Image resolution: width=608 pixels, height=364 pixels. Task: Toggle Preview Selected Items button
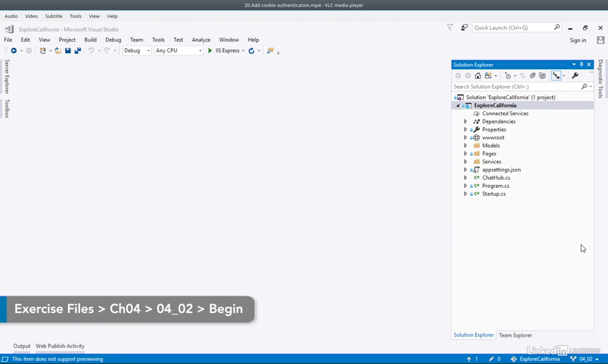point(556,75)
